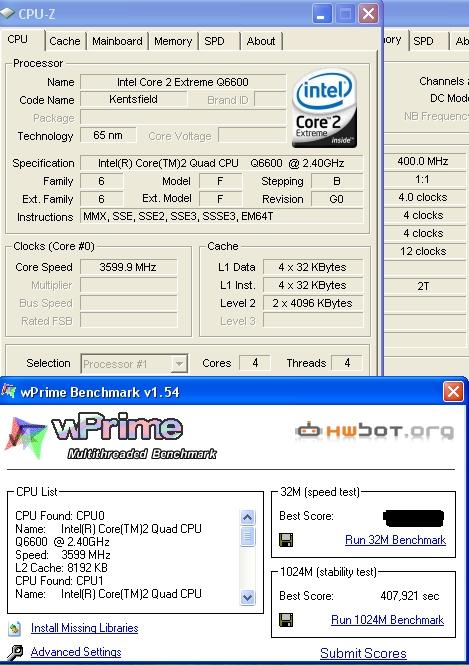Click the 400.0 MHz value in background window

point(423,161)
